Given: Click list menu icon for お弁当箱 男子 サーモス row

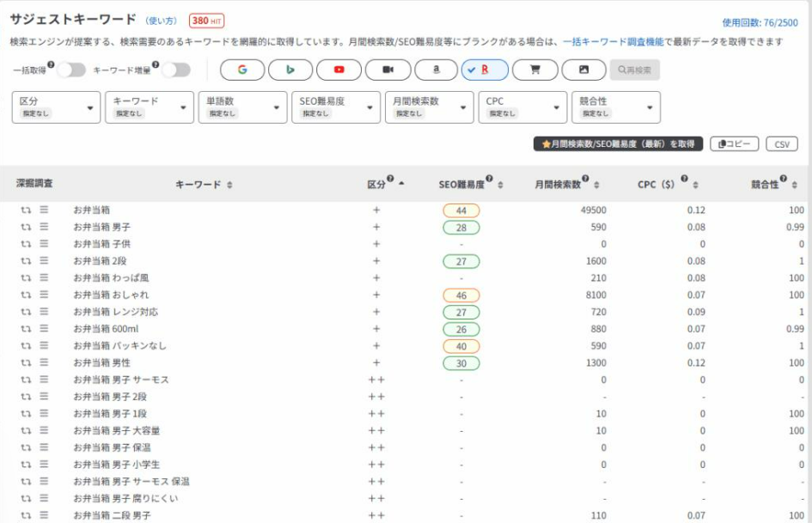Looking at the screenshot, I should [44, 380].
